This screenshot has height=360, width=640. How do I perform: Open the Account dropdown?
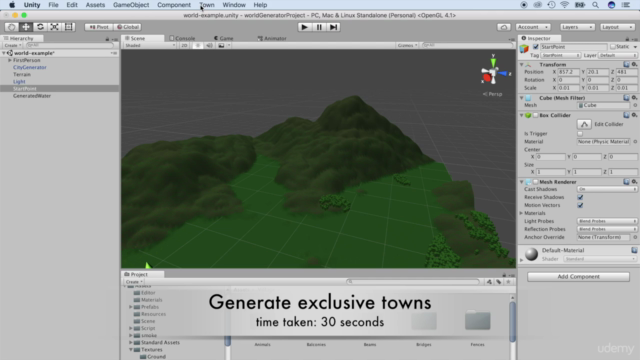click(x=533, y=27)
